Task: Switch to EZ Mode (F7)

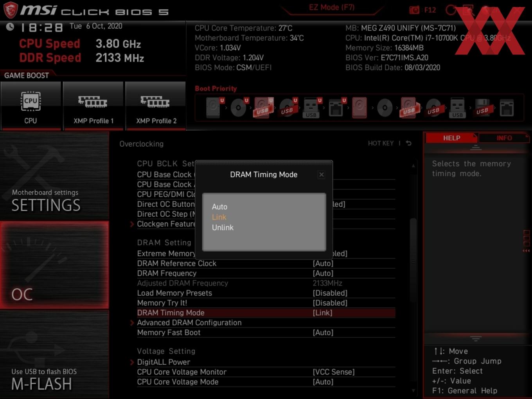Action: (332, 7)
